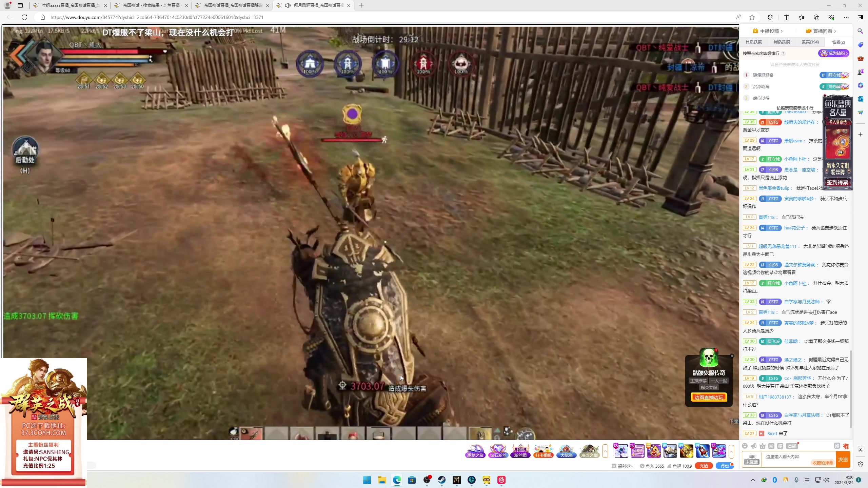Open Edge sidebar search icon
This screenshot has width=868, height=488.
(860, 31)
